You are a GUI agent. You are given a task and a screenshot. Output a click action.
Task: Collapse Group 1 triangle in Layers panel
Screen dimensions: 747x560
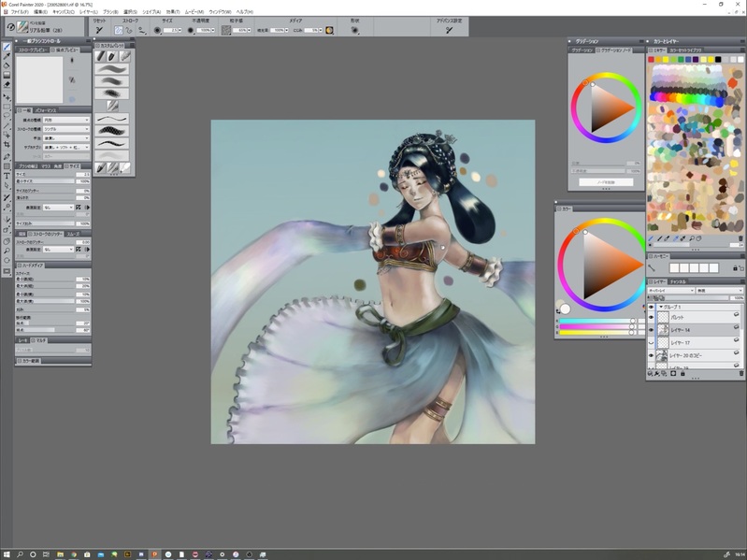661,308
